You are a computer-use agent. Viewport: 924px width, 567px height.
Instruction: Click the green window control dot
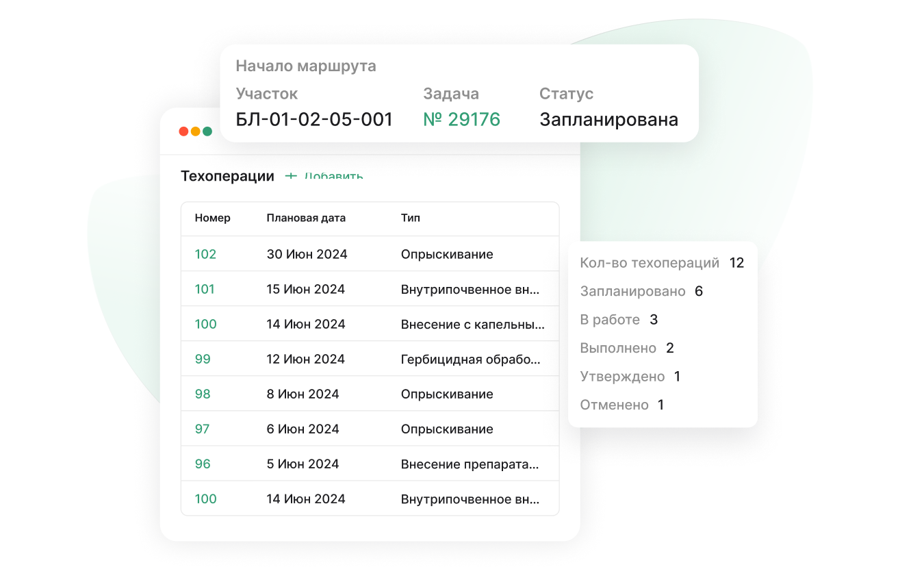coord(207,131)
